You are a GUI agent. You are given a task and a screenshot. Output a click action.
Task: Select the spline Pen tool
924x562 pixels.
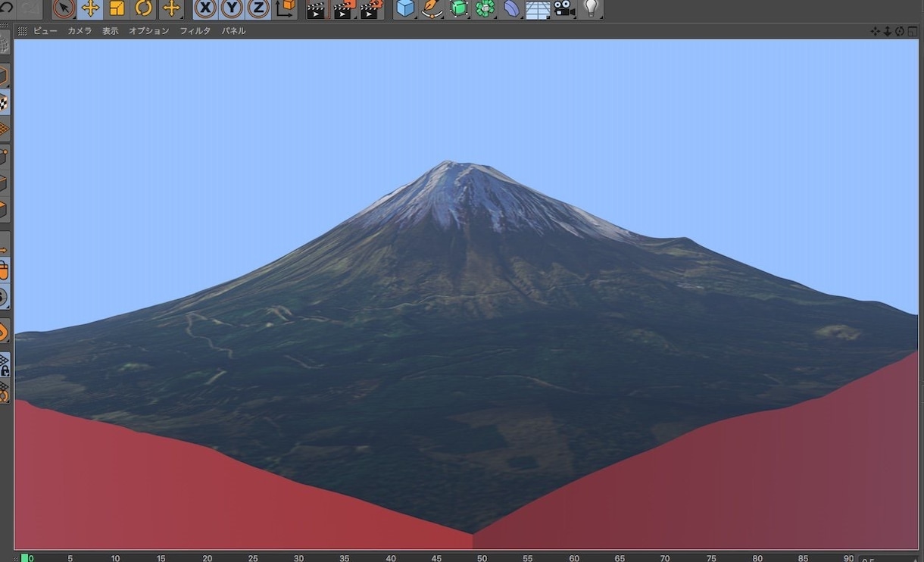pos(432,8)
